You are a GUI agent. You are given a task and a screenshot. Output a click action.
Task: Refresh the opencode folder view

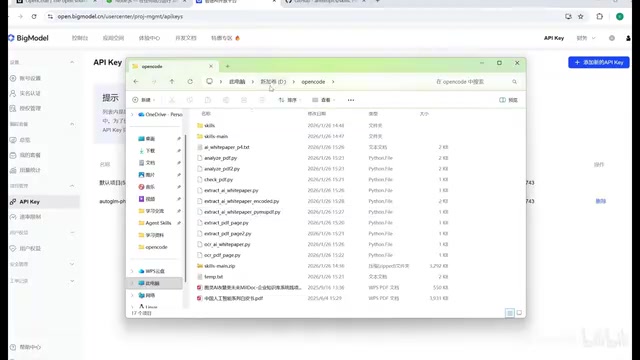click(x=190, y=82)
